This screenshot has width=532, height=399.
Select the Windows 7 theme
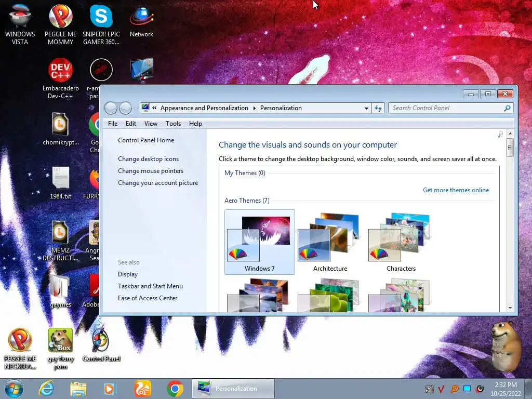(260, 242)
